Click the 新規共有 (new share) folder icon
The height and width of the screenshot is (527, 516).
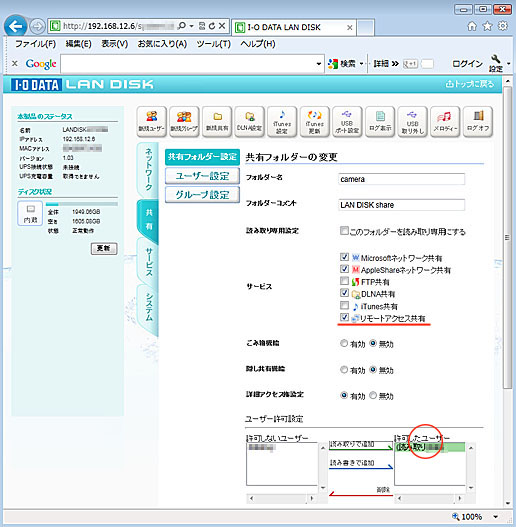pyautogui.click(x=217, y=122)
